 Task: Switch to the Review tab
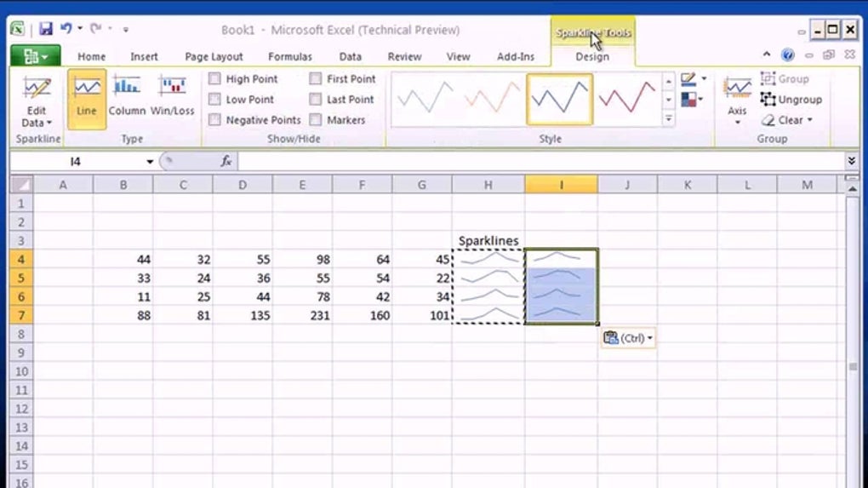[x=405, y=56]
